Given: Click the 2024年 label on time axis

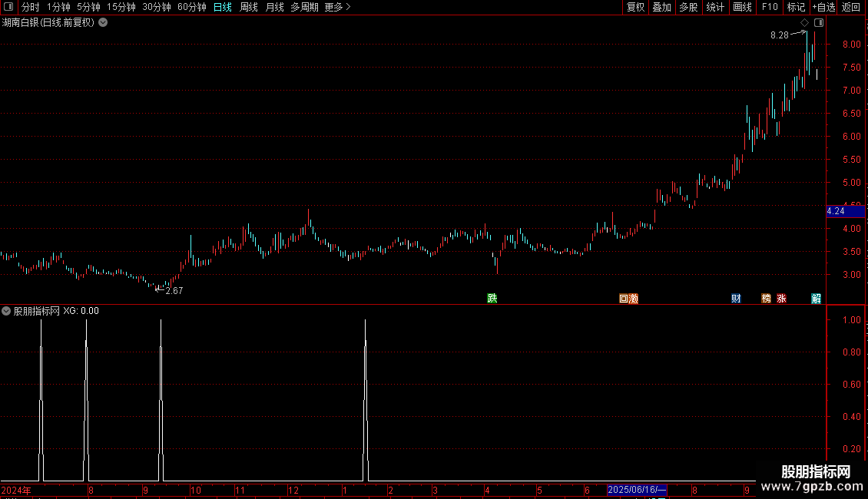Looking at the screenshot, I should 16,490.
